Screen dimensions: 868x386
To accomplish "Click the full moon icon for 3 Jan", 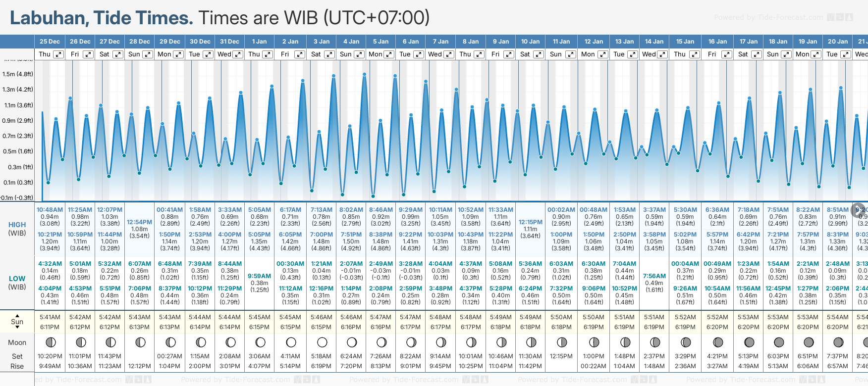I will coord(322,342).
